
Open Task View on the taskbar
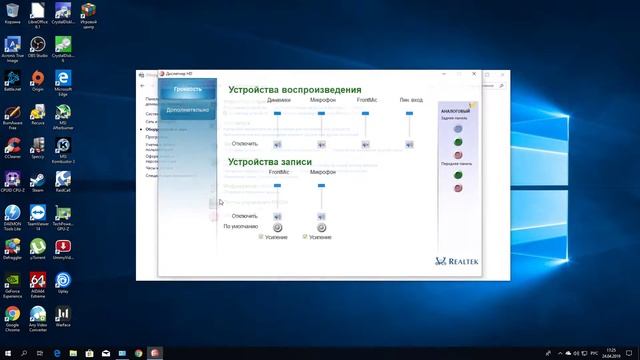pos(40,353)
